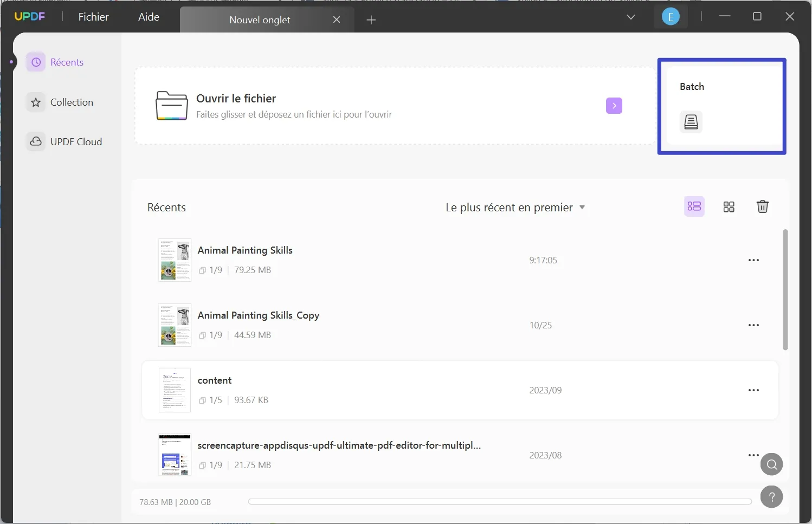Click the Batch processing document icon
812x524 pixels.
point(691,122)
